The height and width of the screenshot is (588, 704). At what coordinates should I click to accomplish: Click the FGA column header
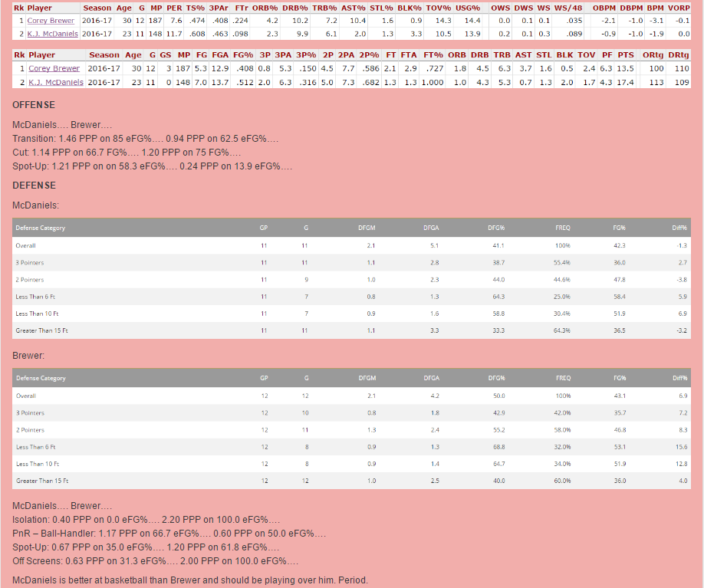tap(220, 54)
